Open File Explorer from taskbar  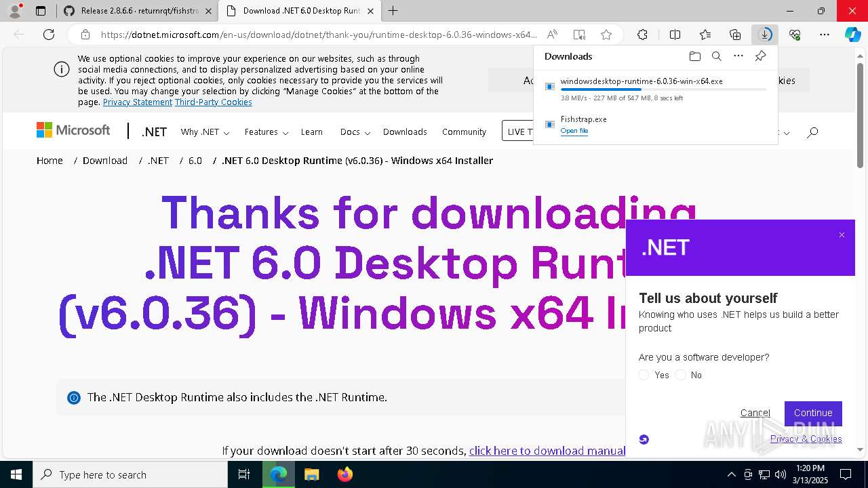pyautogui.click(x=311, y=474)
